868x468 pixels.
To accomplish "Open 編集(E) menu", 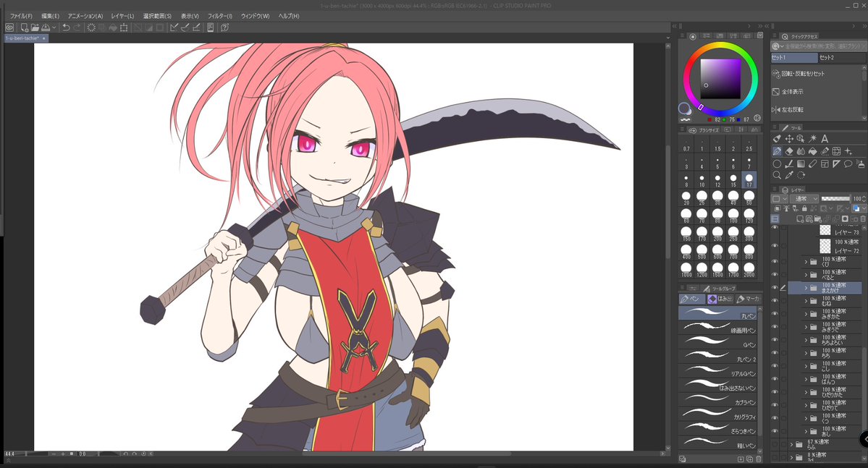I will [51, 16].
